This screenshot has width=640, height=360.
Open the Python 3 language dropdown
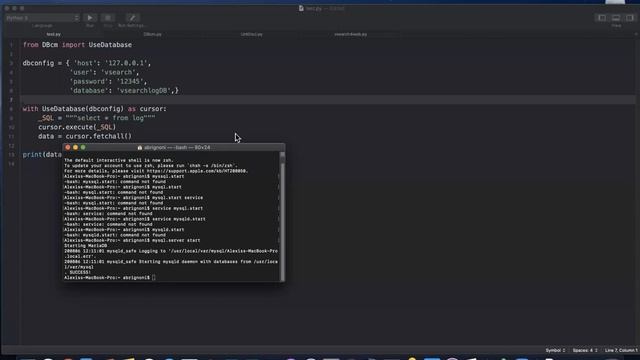(42, 18)
